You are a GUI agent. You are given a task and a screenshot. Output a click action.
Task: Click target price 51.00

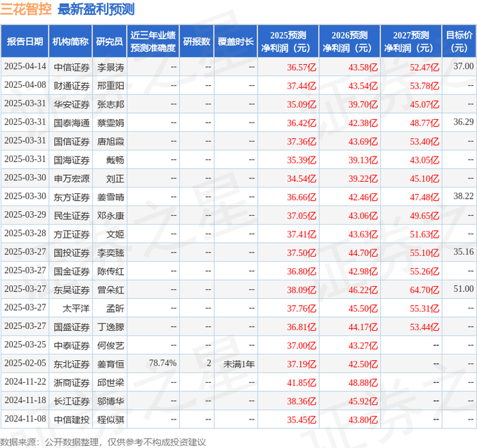tap(463, 289)
